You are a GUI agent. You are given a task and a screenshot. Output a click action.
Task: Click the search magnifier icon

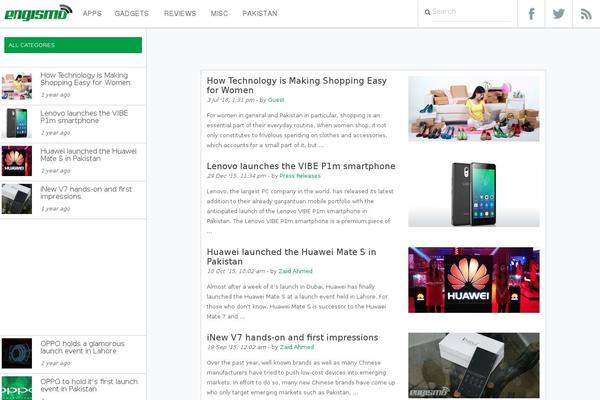(427, 12)
